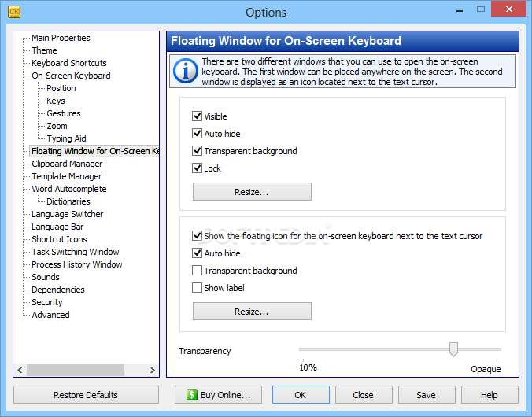
Task: Open Advanced settings
Action: (50, 315)
